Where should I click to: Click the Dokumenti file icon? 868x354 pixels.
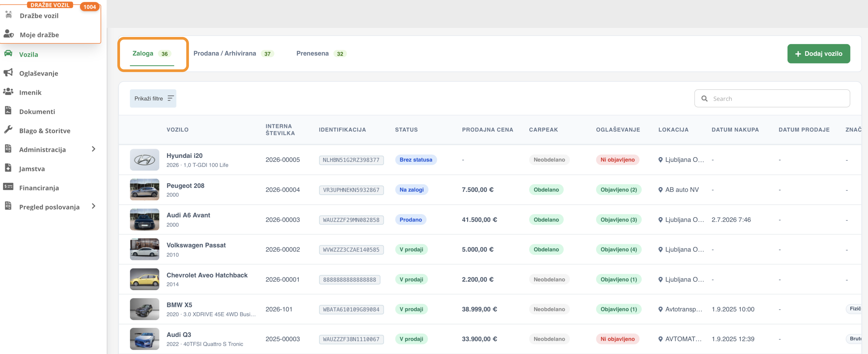[9, 111]
